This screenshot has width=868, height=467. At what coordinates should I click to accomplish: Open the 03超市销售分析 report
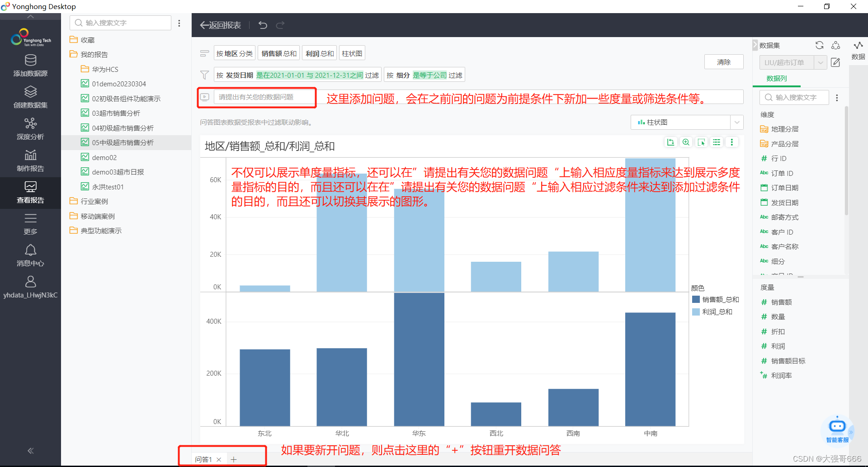pos(116,113)
